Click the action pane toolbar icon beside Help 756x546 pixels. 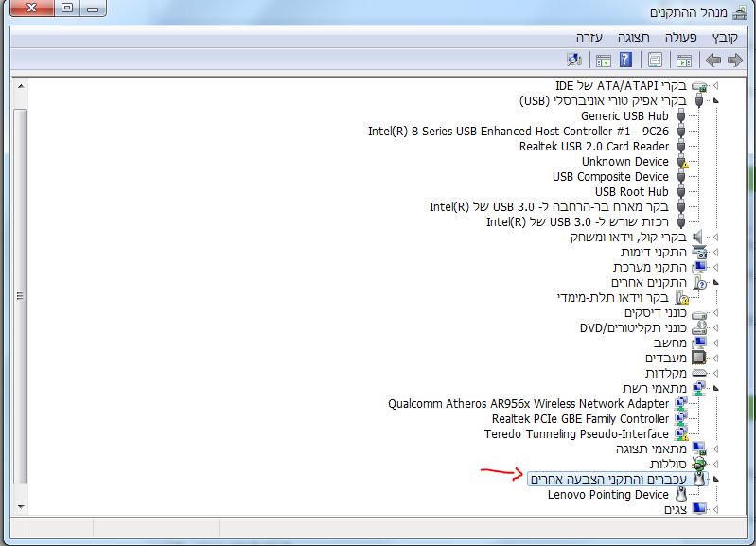pos(604,61)
